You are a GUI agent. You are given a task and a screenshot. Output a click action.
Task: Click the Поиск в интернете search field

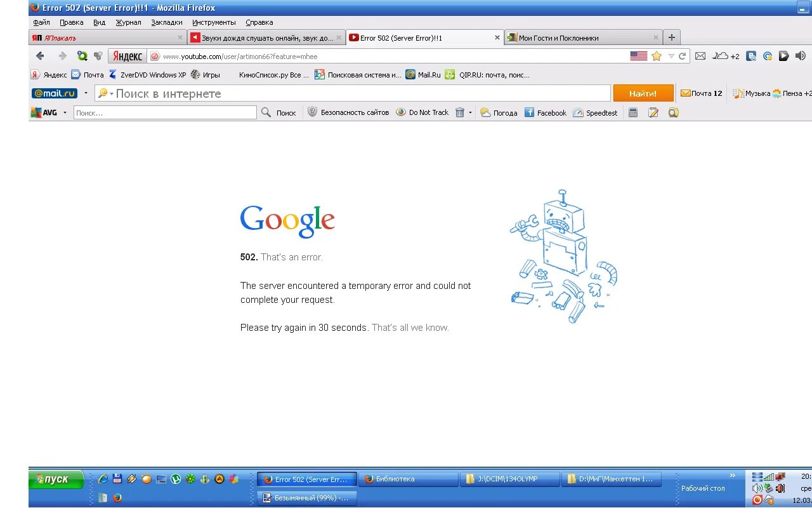click(x=353, y=93)
